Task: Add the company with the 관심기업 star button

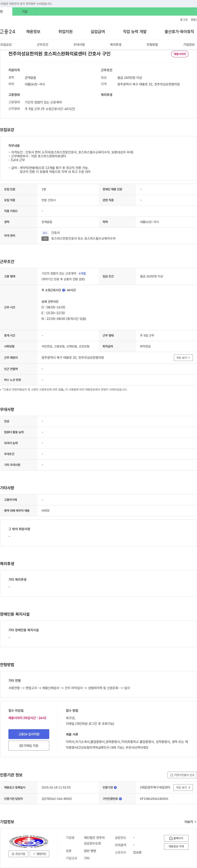Action: [18, 854]
